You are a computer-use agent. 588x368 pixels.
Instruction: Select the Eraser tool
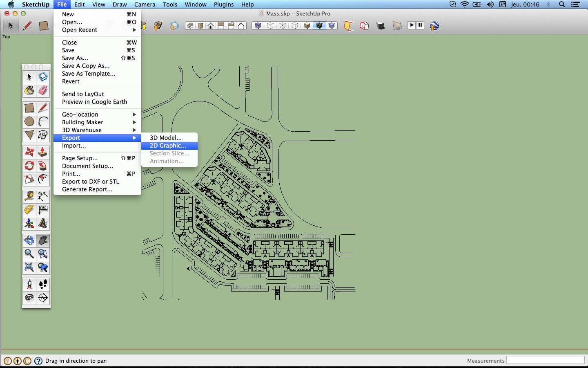43,91
